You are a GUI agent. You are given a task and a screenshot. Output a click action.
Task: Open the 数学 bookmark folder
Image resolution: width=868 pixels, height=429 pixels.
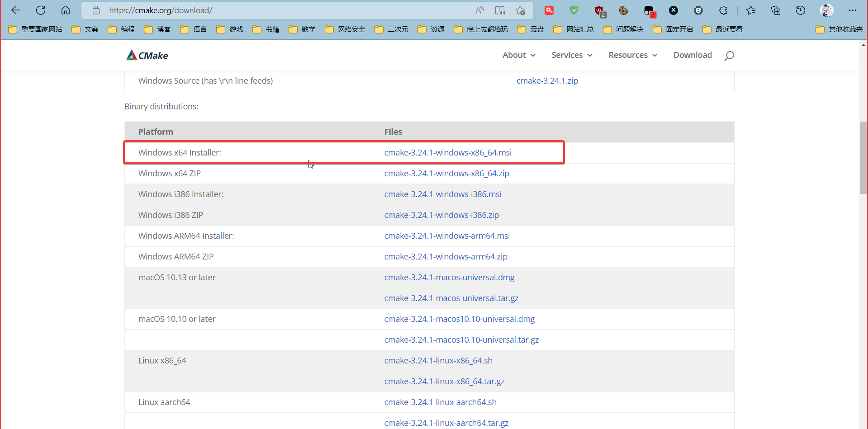pyautogui.click(x=302, y=29)
